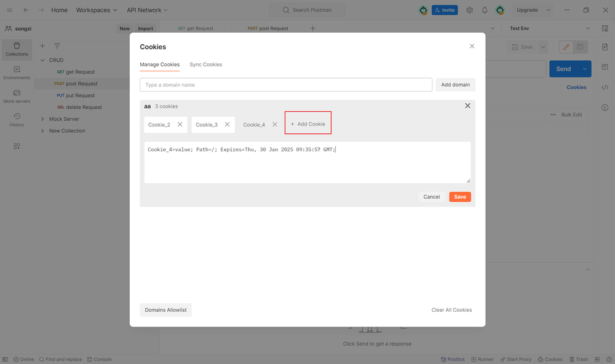Open History in the left sidebar
Screen dimensions: 615x364
tap(17, 119)
